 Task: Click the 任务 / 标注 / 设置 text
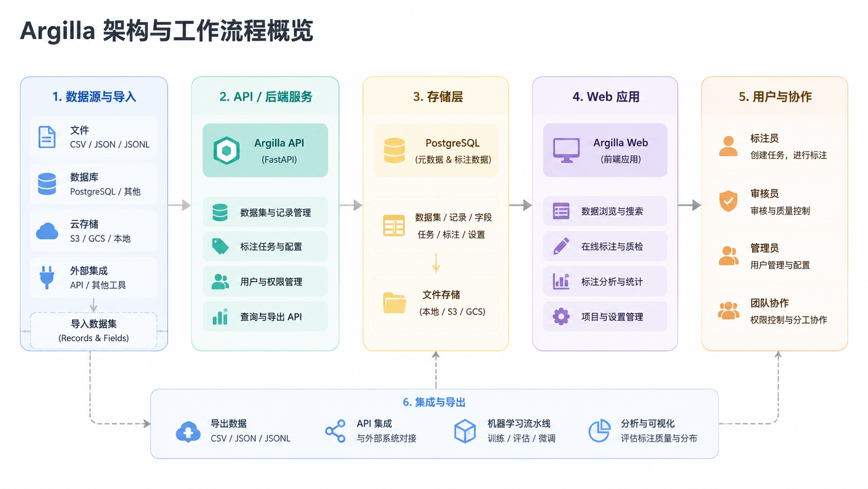pyautogui.click(x=451, y=235)
